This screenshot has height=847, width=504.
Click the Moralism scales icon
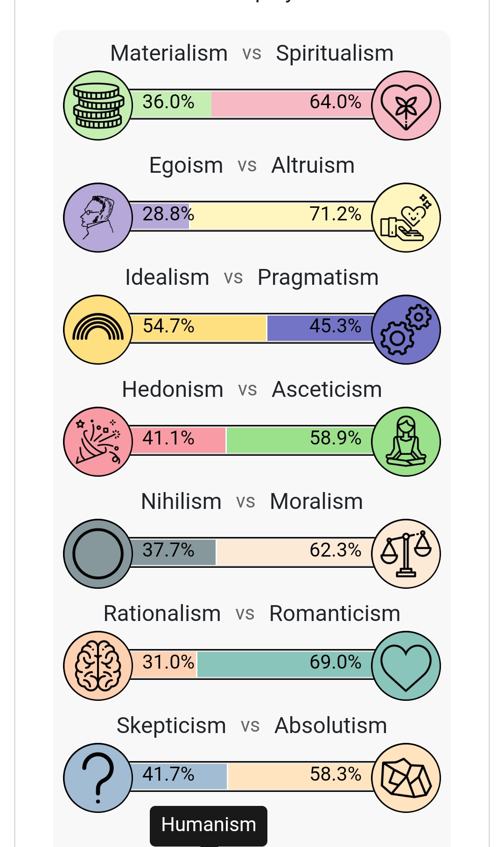coord(406,554)
